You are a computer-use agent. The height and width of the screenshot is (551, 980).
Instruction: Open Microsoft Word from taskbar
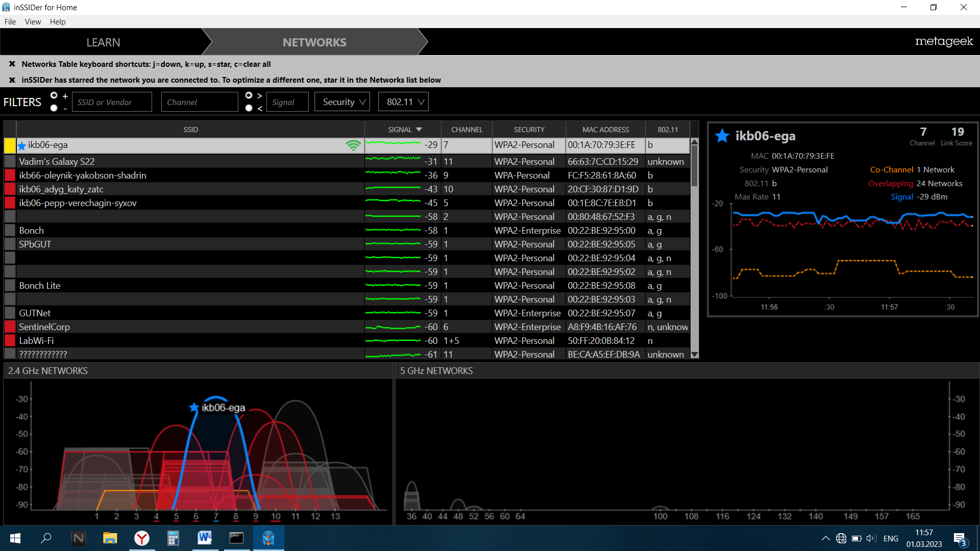(205, 538)
